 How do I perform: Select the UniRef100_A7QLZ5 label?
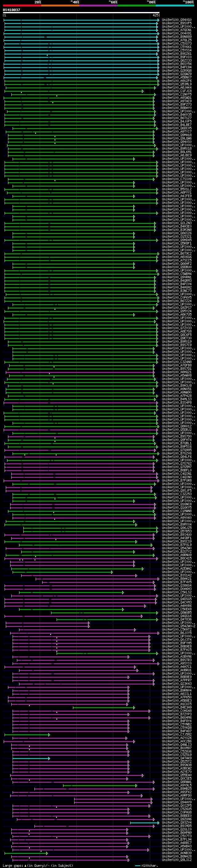click(x=177, y=40)
